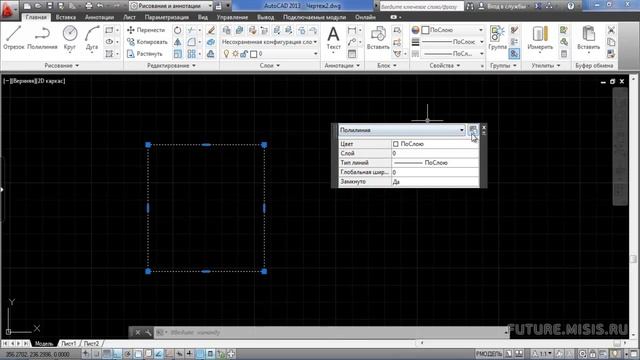The height and width of the screenshot is (360, 640).
Task: Open the ПоСлою color dropdown in ribbon
Action: [x=452, y=30]
